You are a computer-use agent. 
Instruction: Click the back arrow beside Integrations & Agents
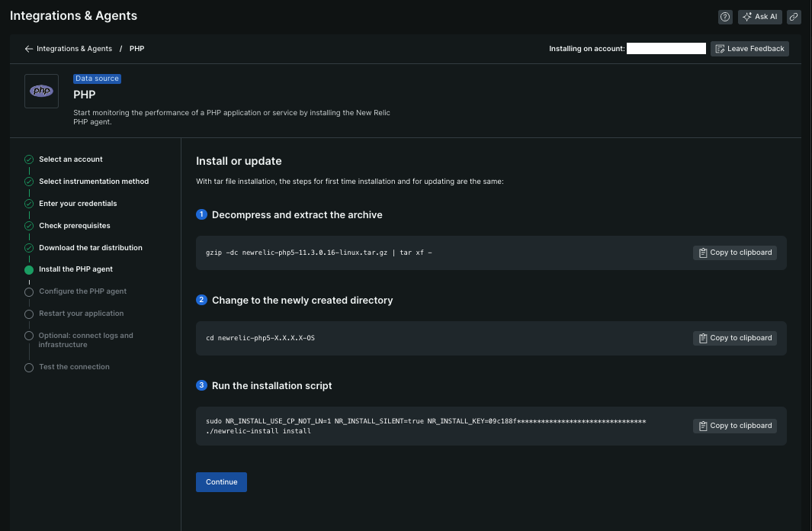tap(28, 49)
